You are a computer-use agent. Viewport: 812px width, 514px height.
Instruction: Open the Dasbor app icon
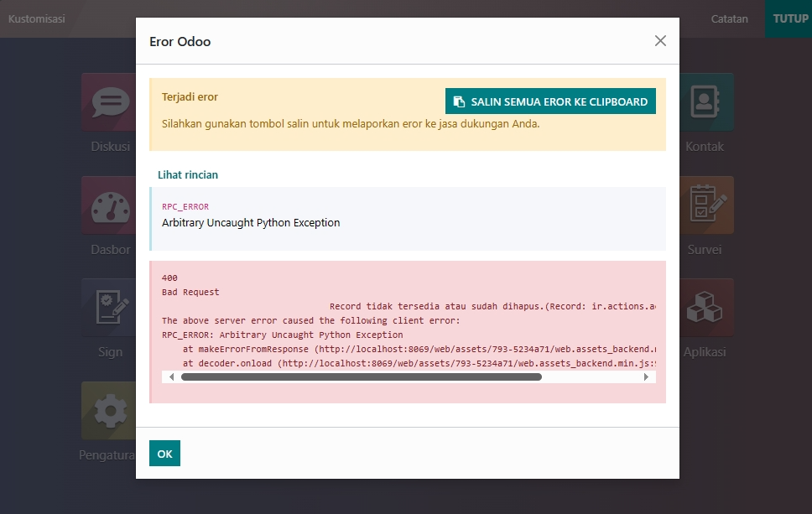click(109, 205)
